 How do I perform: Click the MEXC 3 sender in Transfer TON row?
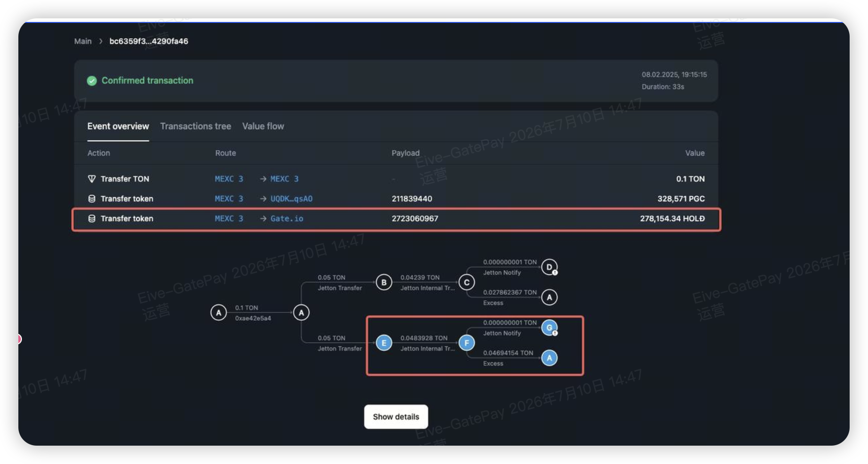[229, 179]
